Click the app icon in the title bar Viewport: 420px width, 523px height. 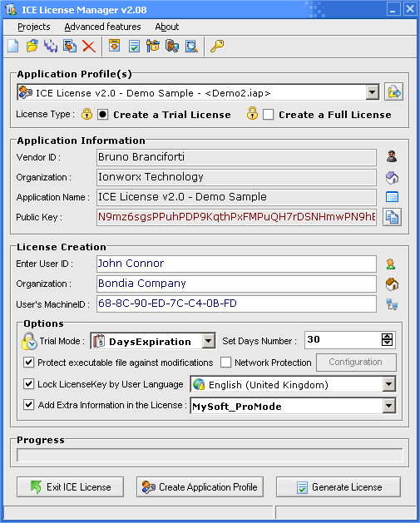tap(11, 9)
